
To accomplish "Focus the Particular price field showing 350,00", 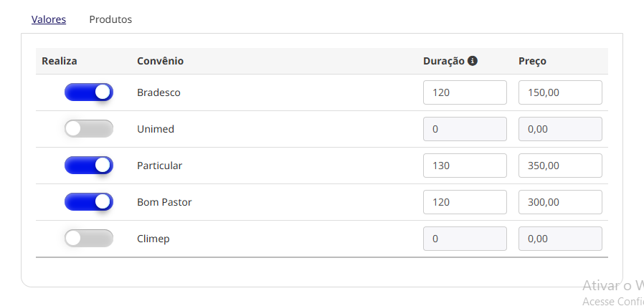I will (560, 166).
